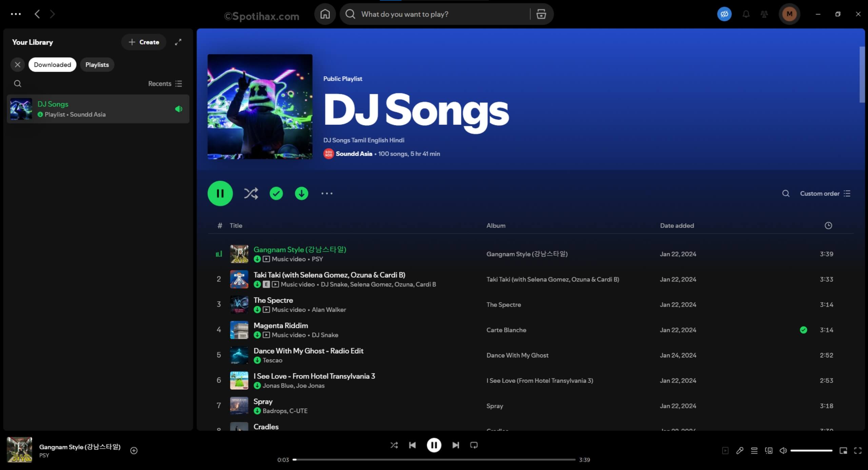Open Tescao artist link

(272, 360)
